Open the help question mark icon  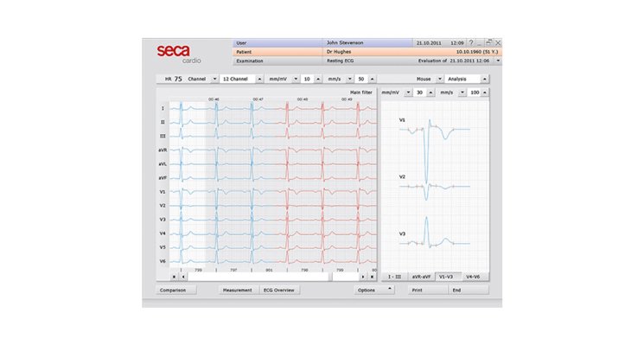click(x=471, y=42)
